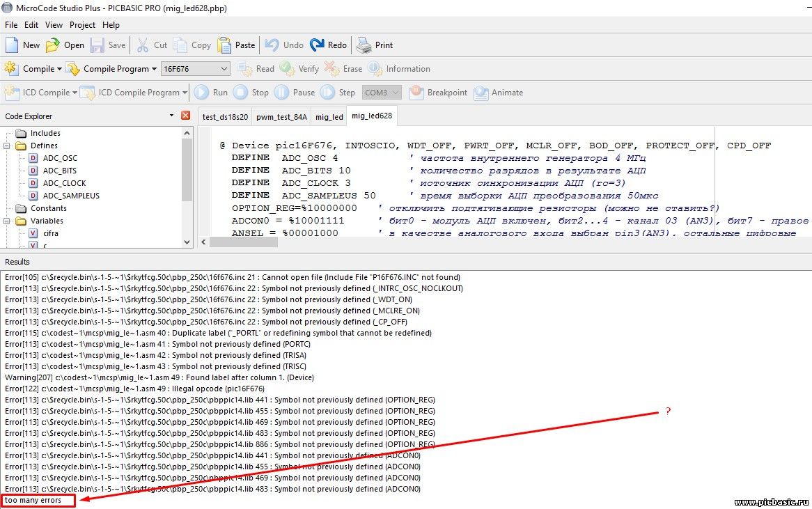This screenshot has width=812, height=509.
Task: Click the Cut scissors icon
Action: pos(142,45)
